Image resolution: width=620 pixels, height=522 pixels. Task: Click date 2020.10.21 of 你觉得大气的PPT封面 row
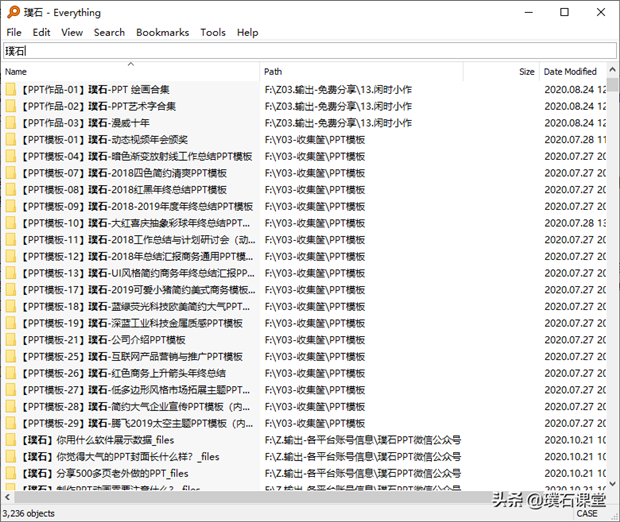[575, 457]
